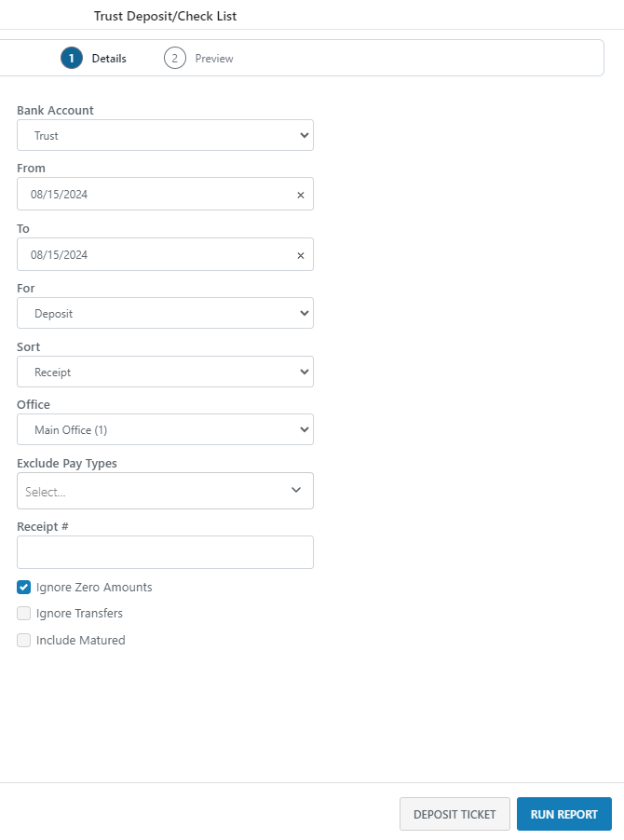Expand the For dropdown showing Deposit
The width and height of the screenshot is (624, 840).
[x=165, y=313]
